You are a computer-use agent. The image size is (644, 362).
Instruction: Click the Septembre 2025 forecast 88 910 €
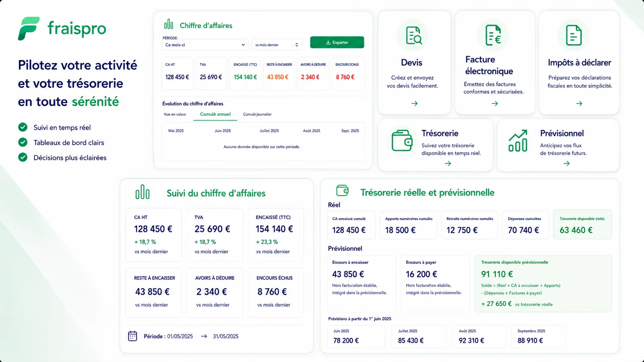[x=530, y=340]
